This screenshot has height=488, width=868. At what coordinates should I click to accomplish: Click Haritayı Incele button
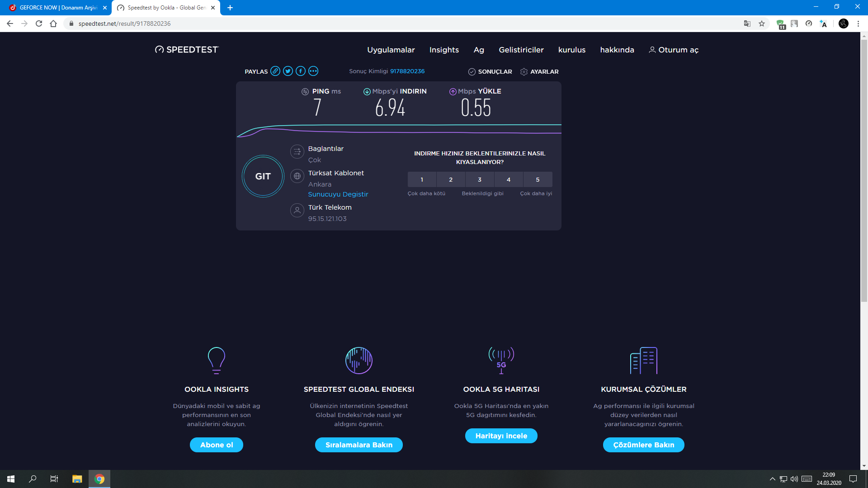coord(501,436)
